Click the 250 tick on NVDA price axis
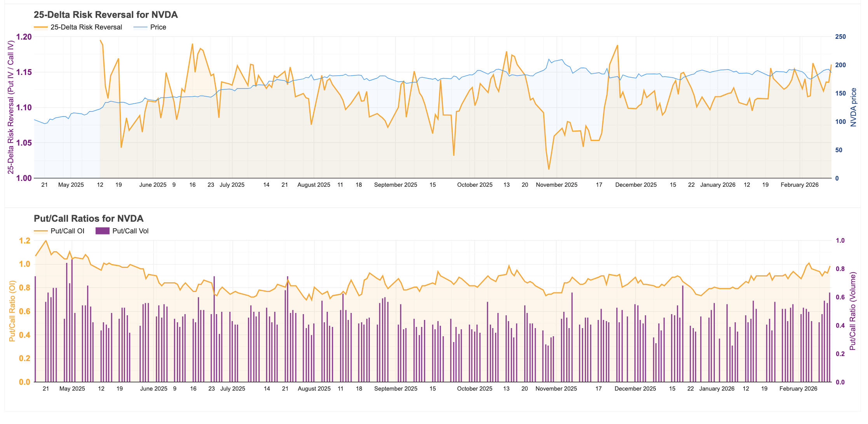Viewport: 868px width, 424px height. tap(840, 37)
